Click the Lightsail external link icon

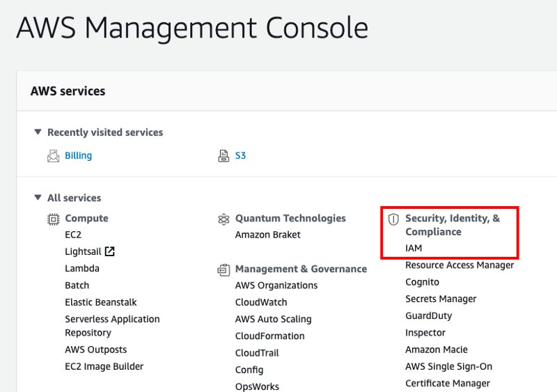[x=110, y=251]
